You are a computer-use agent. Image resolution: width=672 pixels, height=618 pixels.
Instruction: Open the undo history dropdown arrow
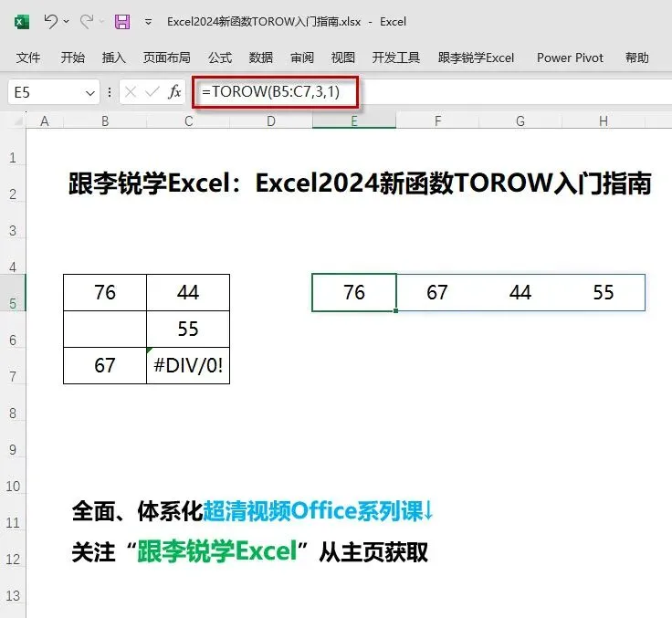pyautogui.click(x=66, y=21)
